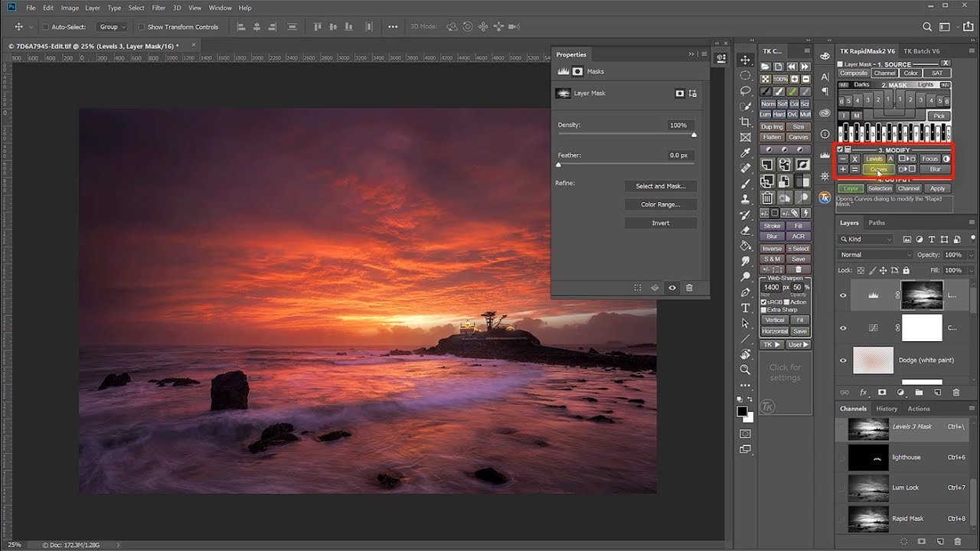Screen dimensions: 980x551
Task: Select the Elliptical Marquee tool
Action: tap(745, 75)
